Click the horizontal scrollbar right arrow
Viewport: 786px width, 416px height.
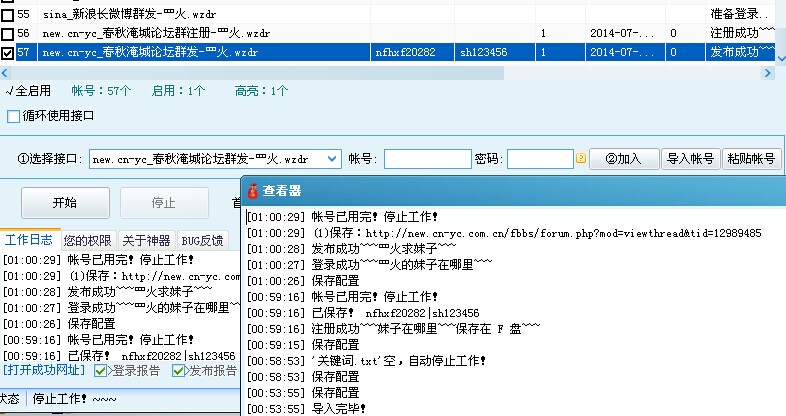[x=767, y=73]
